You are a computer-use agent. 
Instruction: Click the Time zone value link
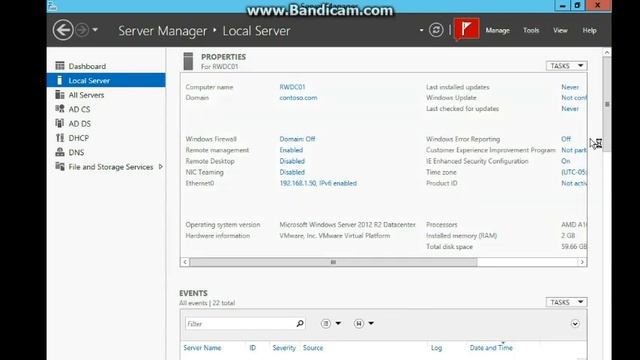tap(574, 172)
